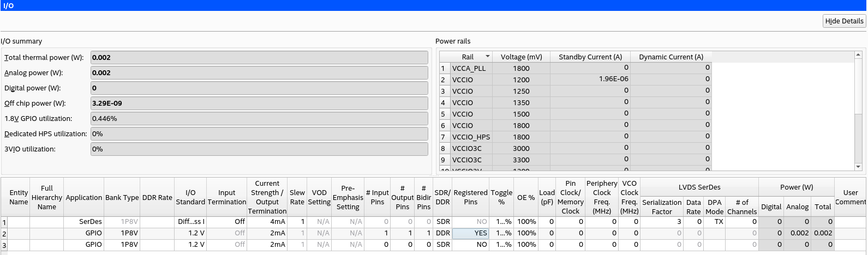Viewport: 868px width, 255px height.
Task: Click the Entity Name column header
Action: tap(19, 197)
